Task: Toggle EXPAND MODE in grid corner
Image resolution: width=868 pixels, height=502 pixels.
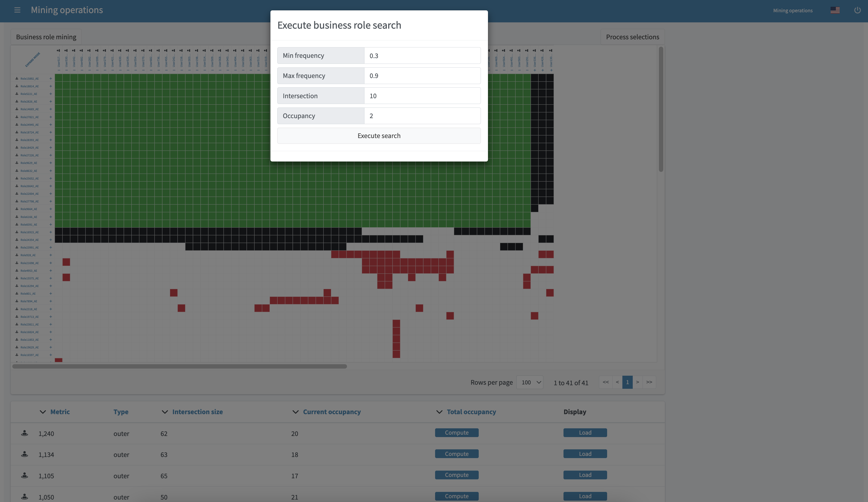Action: pyautogui.click(x=33, y=60)
